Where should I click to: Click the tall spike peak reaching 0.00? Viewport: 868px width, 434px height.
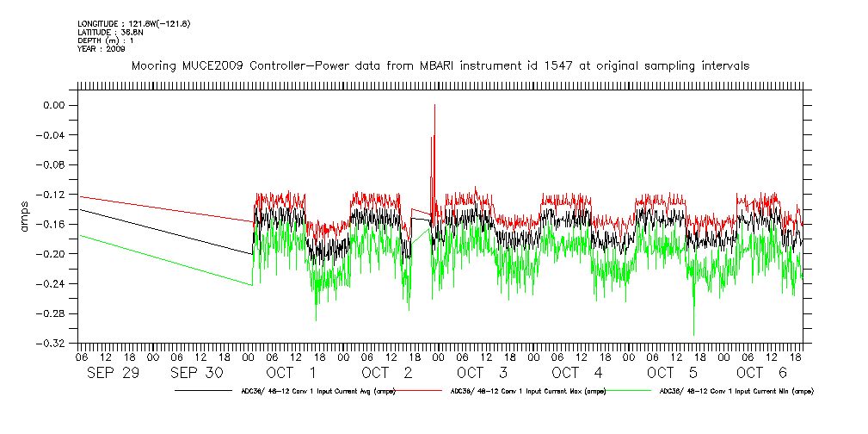(x=434, y=105)
